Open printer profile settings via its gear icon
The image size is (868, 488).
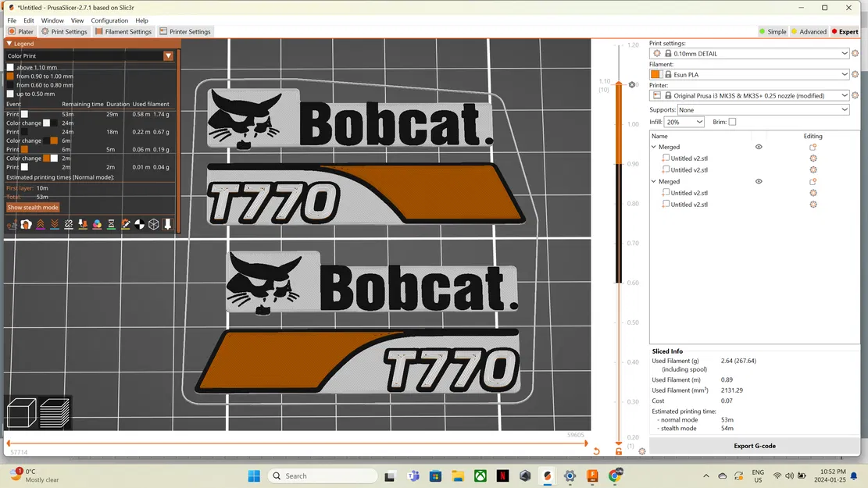pos(855,94)
